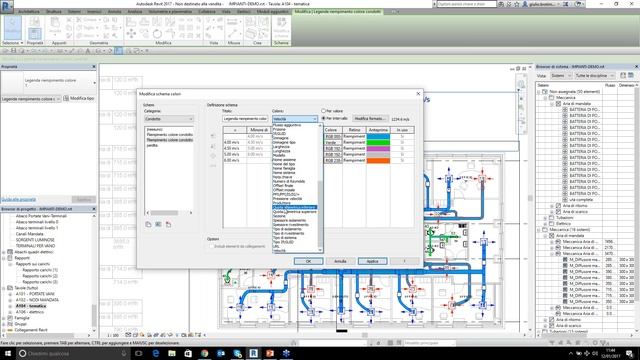
Task: Click the Store icon in taskbar
Action: coord(188,353)
